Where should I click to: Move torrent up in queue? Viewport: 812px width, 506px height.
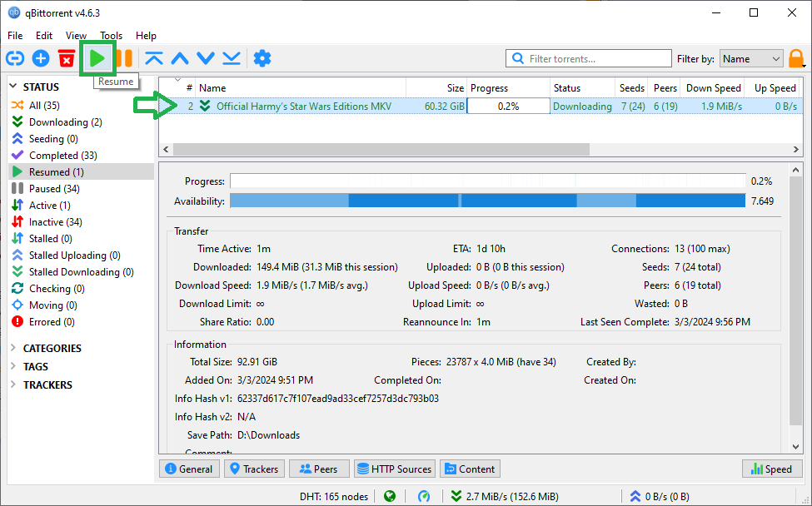coord(180,58)
